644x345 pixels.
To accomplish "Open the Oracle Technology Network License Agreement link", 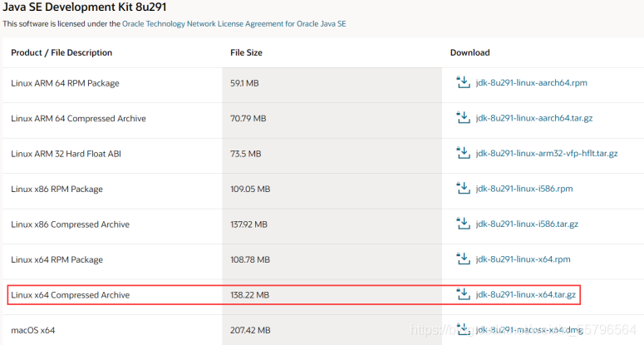I will pyautogui.click(x=234, y=24).
